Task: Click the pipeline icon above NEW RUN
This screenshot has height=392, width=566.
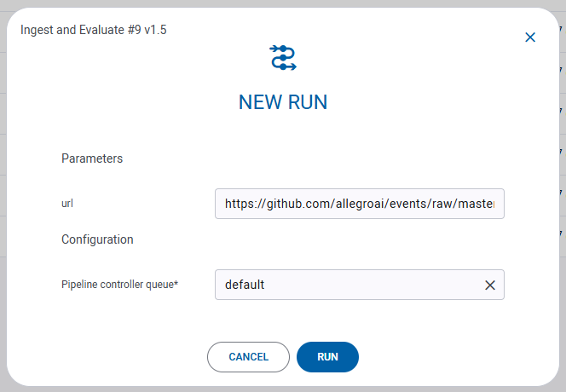Action: click(283, 57)
